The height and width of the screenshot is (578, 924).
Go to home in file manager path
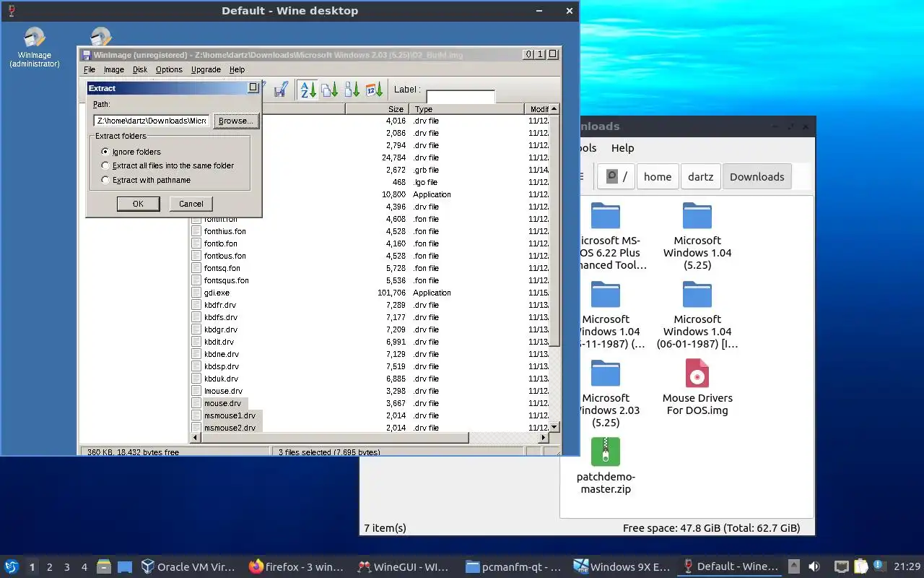658,176
